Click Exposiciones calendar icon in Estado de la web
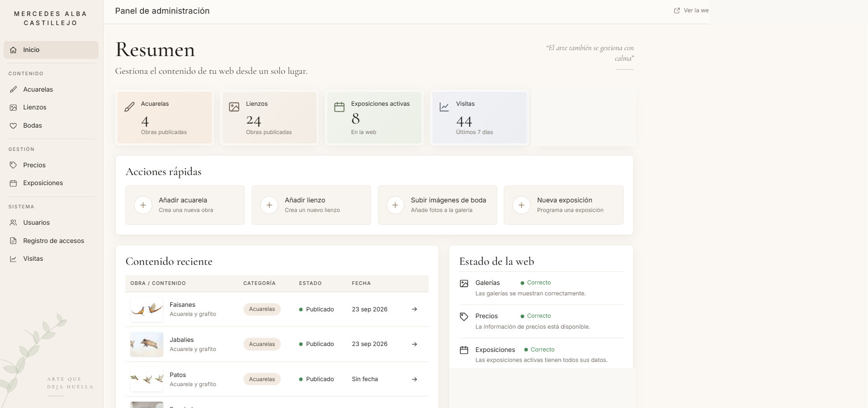This screenshot has width=868, height=408. coord(464,350)
